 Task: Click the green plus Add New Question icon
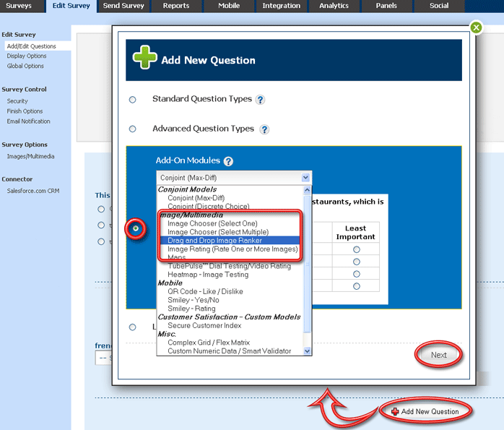[x=143, y=59]
